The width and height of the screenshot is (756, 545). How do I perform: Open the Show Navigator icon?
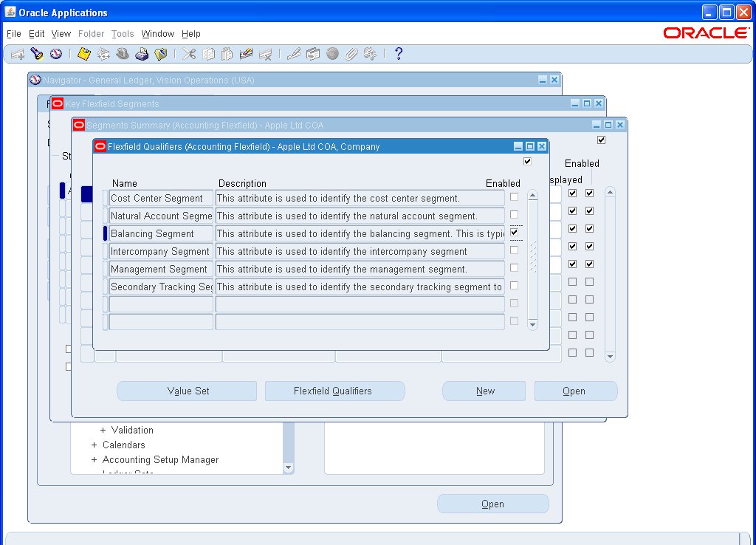[57, 53]
